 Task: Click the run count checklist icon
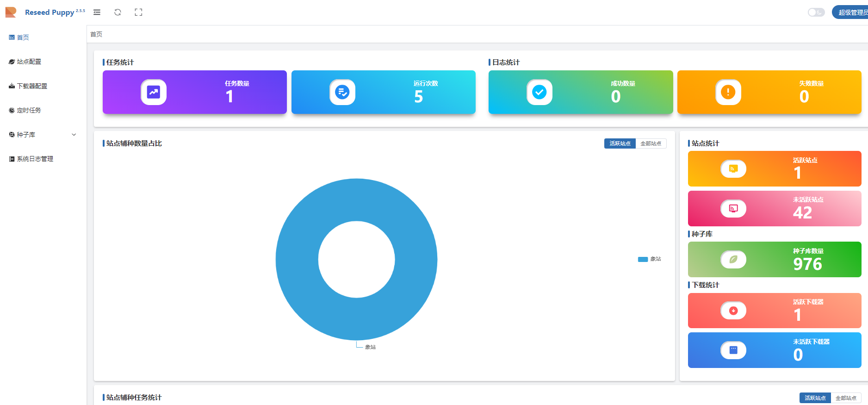point(342,92)
